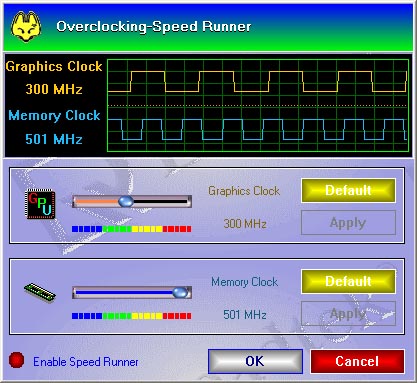The width and height of the screenshot is (417, 383).
Task: Apply the graphics clock setting
Action: pos(348,223)
